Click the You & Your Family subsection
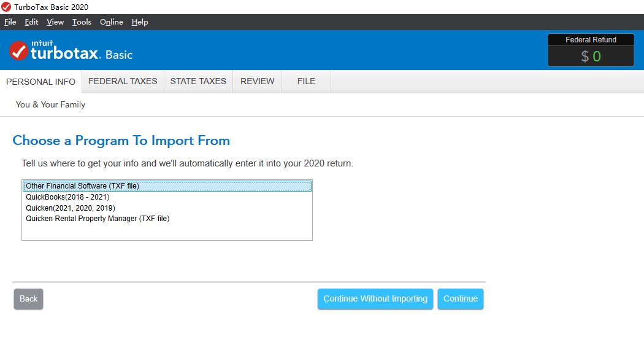The width and height of the screenshot is (644, 339). click(x=50, y=105)
